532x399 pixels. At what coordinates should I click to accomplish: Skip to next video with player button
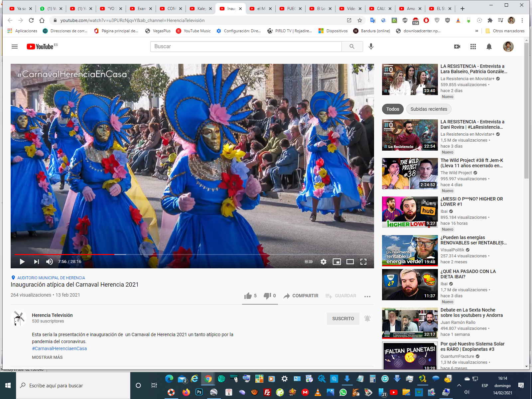pyautogui.click(x=37, y=262)
